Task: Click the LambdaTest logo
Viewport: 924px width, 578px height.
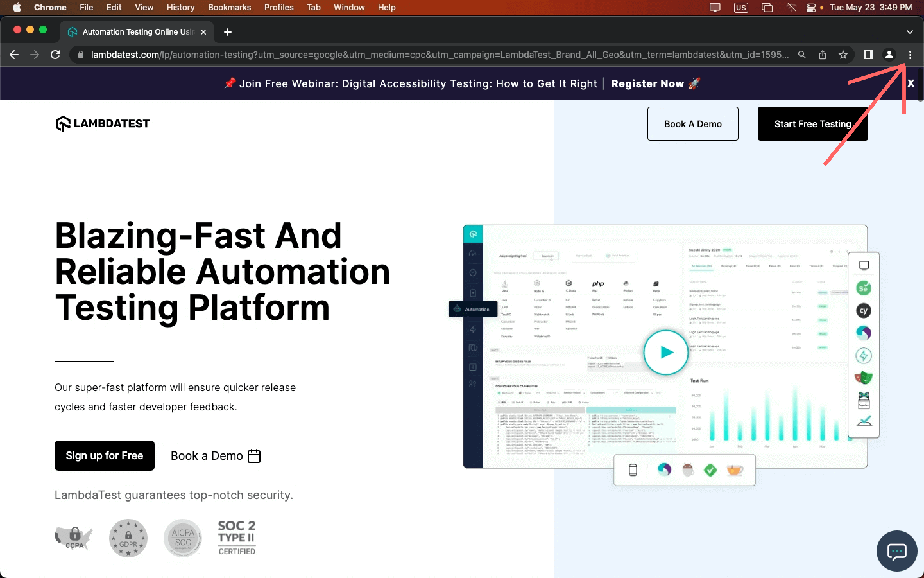Action: click(102, 123)
